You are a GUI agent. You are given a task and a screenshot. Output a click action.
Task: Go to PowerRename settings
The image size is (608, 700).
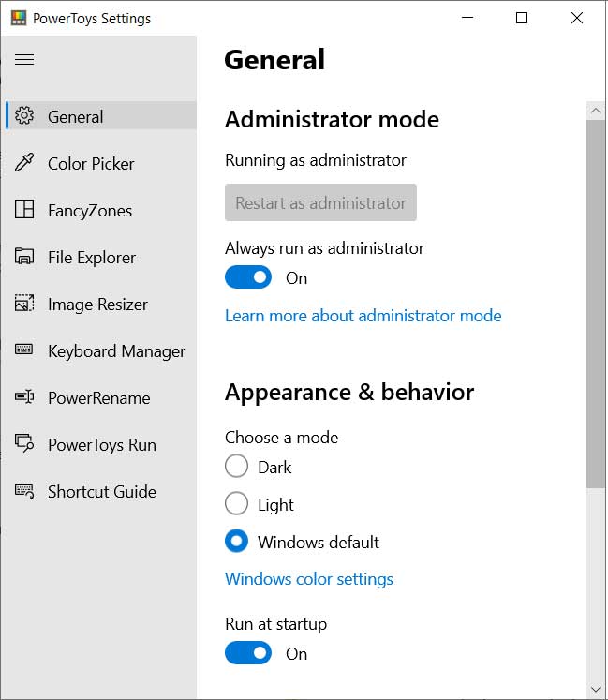pos(101,397)
